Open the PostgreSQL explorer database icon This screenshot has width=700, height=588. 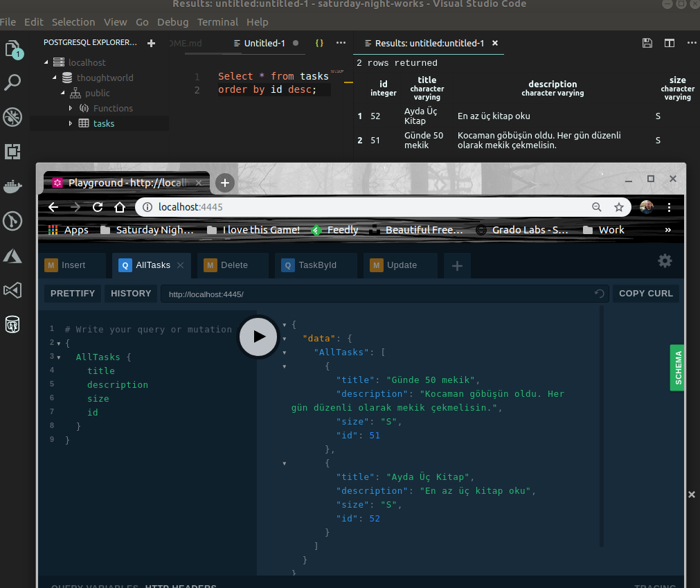click(x=12, y=324)
